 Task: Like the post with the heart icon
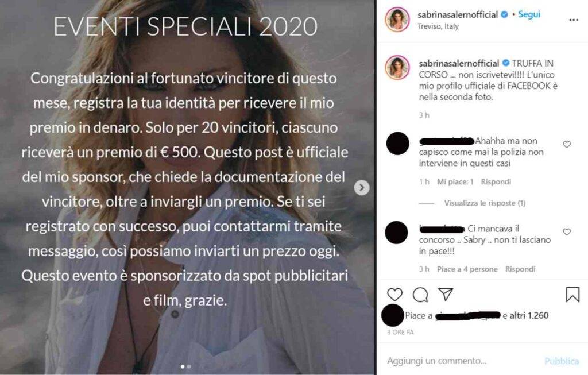pos(394,295)
